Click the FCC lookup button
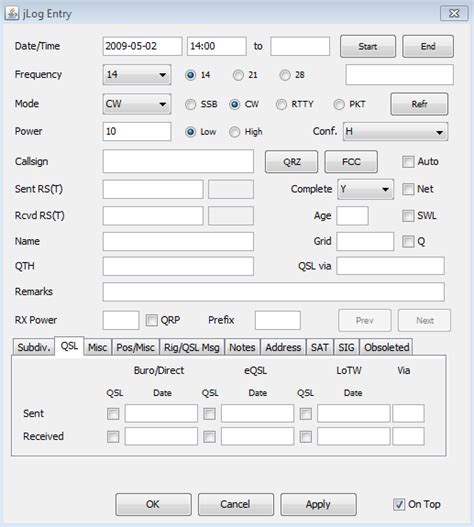 pyautogui.click(x=351, y=162)
